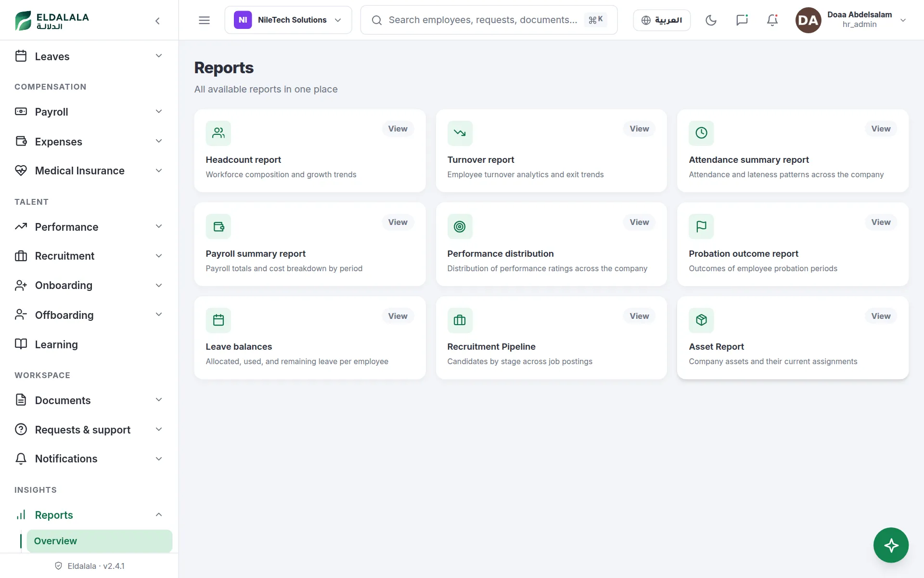
Task: Click the Payroll summary wallet icon
Action: click(x=218, y=226)
